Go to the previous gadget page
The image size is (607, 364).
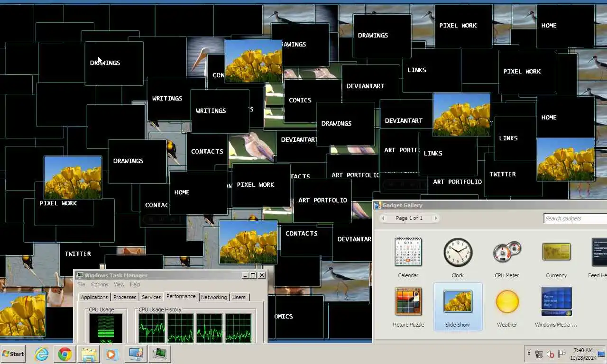pos(383,218)
